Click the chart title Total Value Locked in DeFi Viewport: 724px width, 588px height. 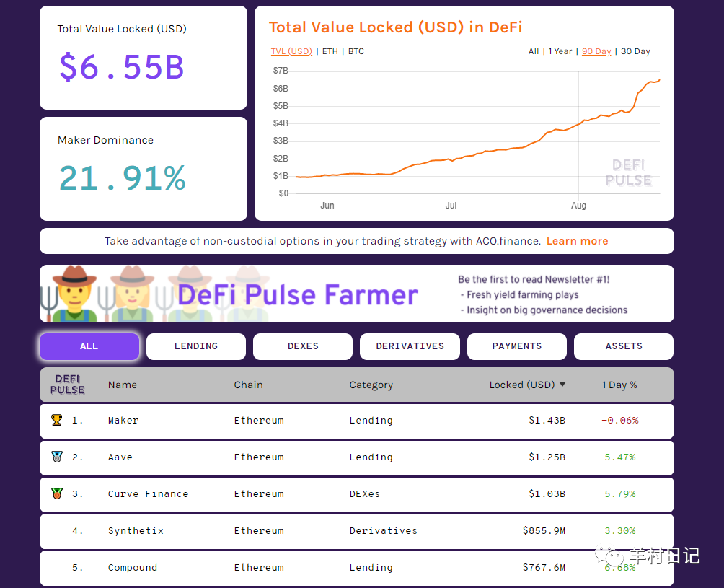tap(395, 27)
